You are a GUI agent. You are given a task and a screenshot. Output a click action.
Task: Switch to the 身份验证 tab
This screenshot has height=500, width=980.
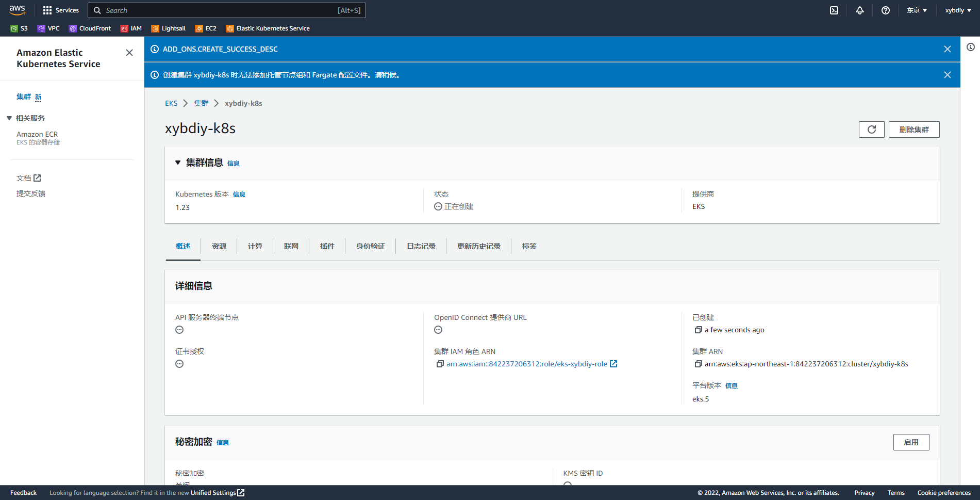click(371, 246)
